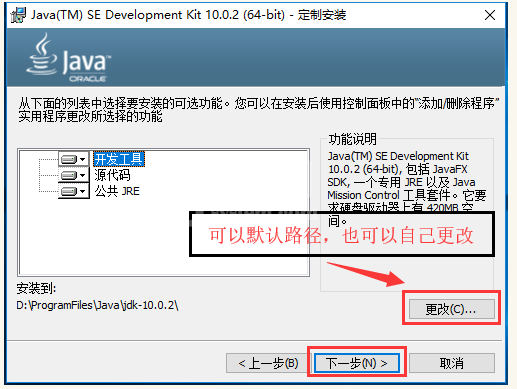The height and width of the screenshot is (389, 517).
Task: Click the Java Oracle logo
Action: pyautogui.click(x=69, y=58)
